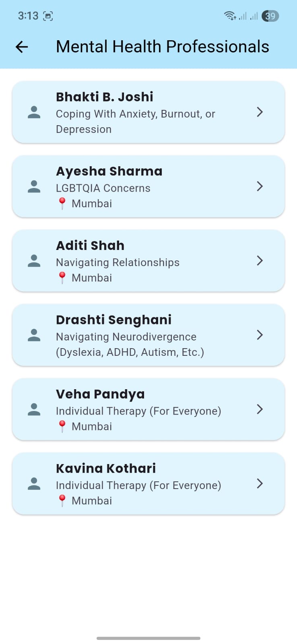Click person icon beside Kavina Kothari

(x=34, y=484)
